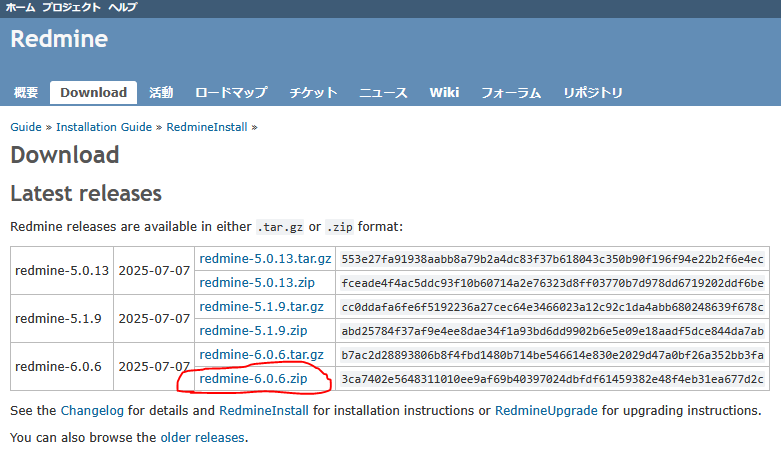Click the Redmine site title
This screenshot has height=457, width=781.
point(59,39)
